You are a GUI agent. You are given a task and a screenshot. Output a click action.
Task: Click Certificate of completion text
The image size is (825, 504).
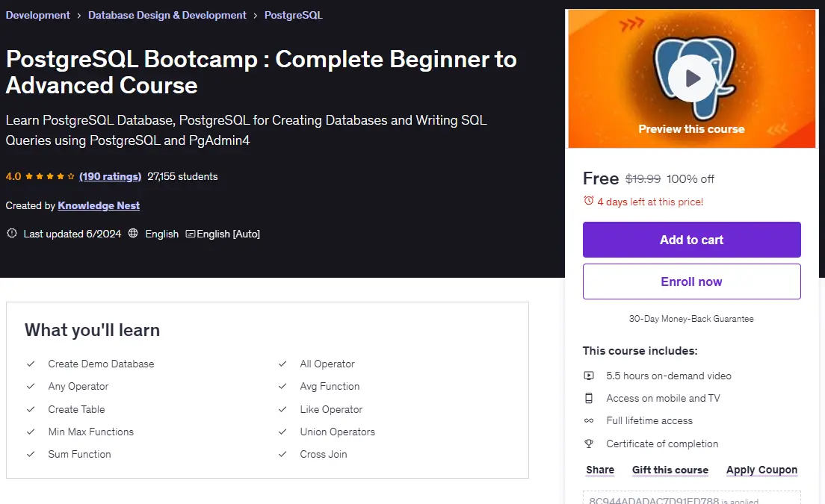662,444
